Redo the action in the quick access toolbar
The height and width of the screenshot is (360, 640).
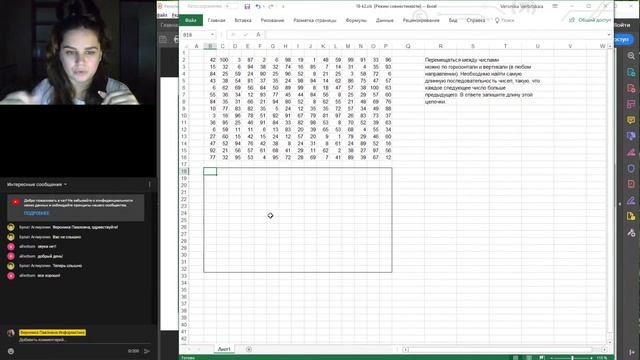270,6
